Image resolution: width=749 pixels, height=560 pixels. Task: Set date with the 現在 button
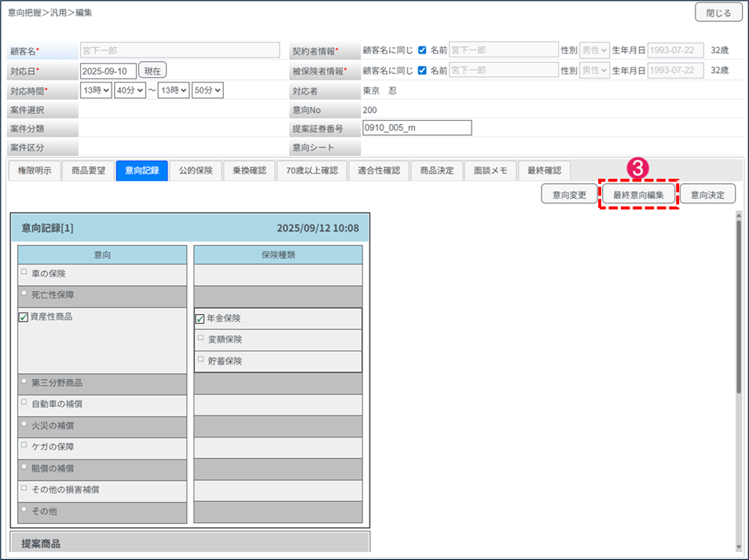[x=154, y=71]
